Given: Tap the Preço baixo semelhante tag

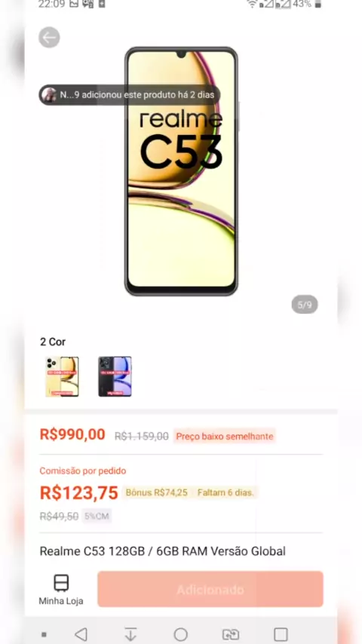Looking at the screenshot, I should point(224,436).
